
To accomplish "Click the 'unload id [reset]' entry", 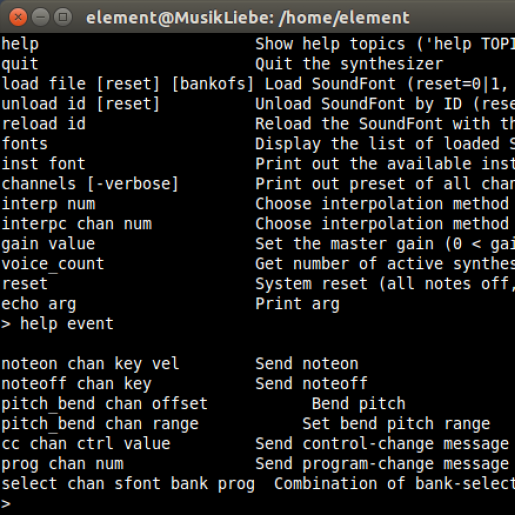I will (x=81, y=104).
